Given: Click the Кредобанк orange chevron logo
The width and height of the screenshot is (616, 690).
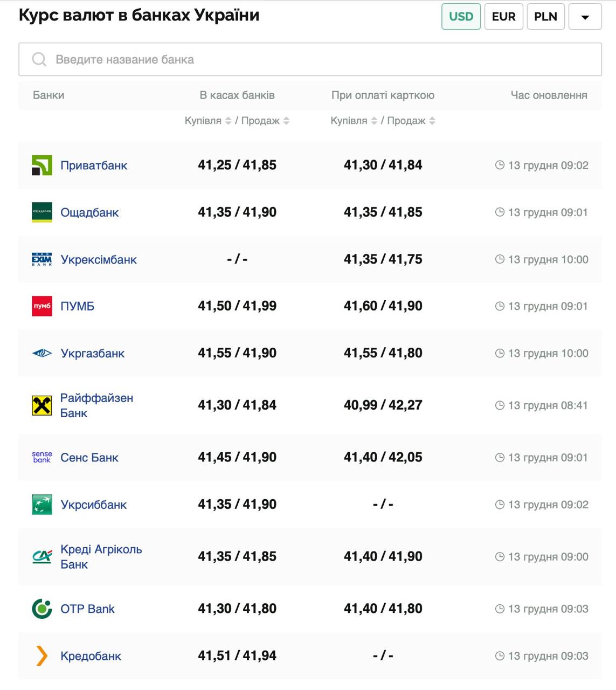Looking at the screenshot, I should click(42, 656).
